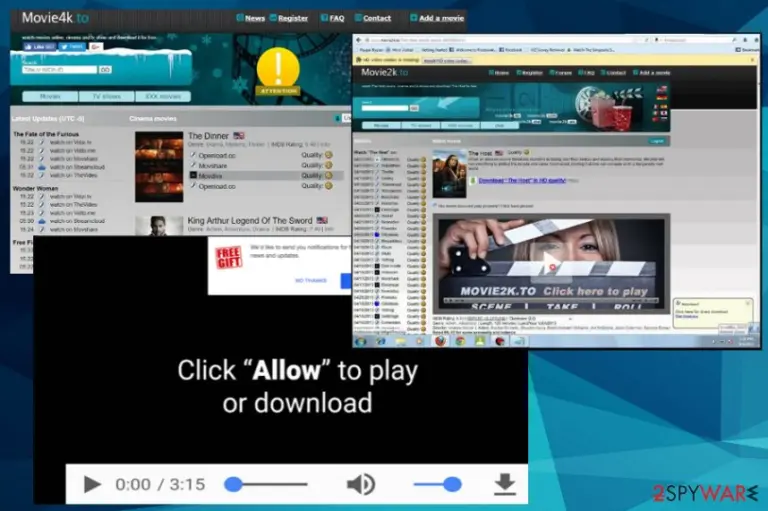Click the yellow Attention warning icon
Viewport: 768px width, 511px height.
(x=278, y=72)
